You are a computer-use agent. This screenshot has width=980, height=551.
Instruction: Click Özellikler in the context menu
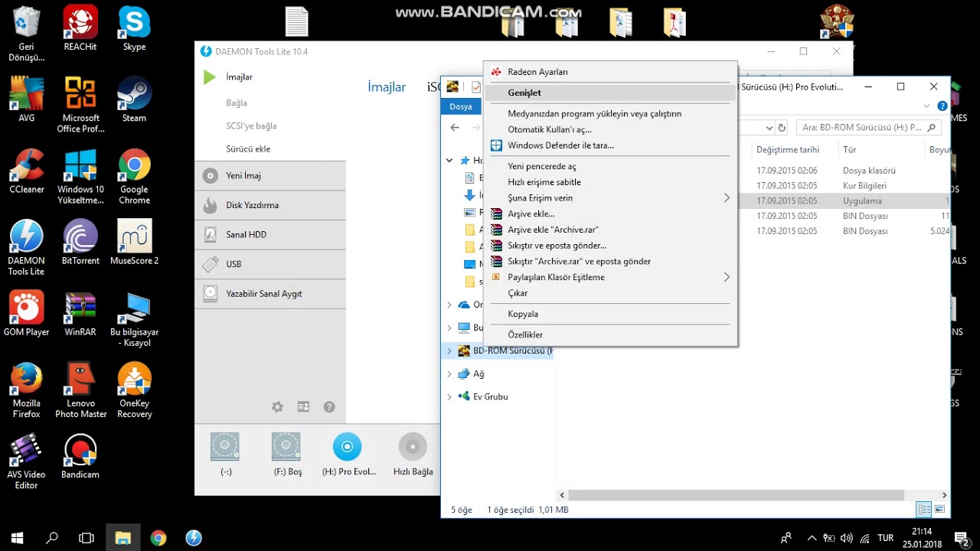[x=611, y=334]
